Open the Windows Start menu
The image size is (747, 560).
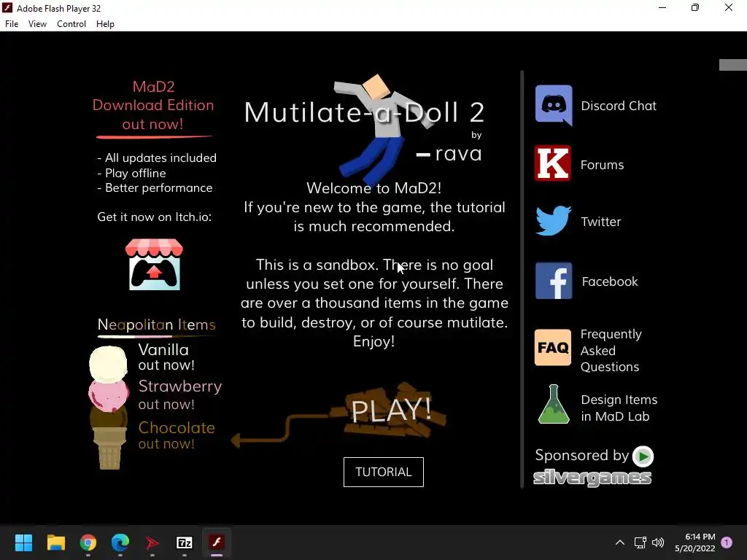coord(23,542)
